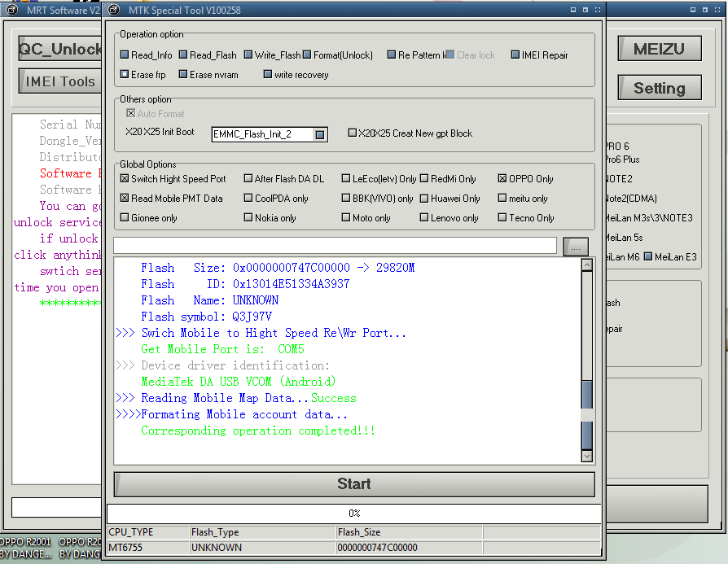
Task: Enable the Erase frp option
Action: 125,74
